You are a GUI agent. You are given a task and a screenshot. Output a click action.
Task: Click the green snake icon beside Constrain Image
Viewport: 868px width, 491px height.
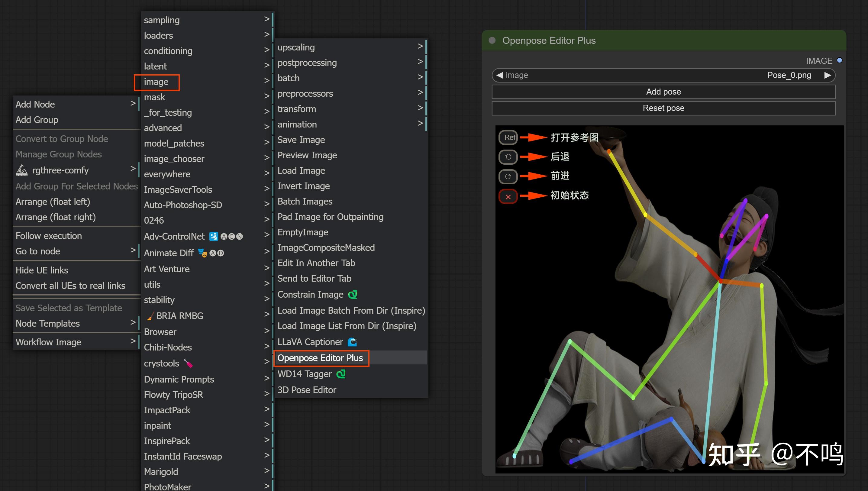(353, 294)
